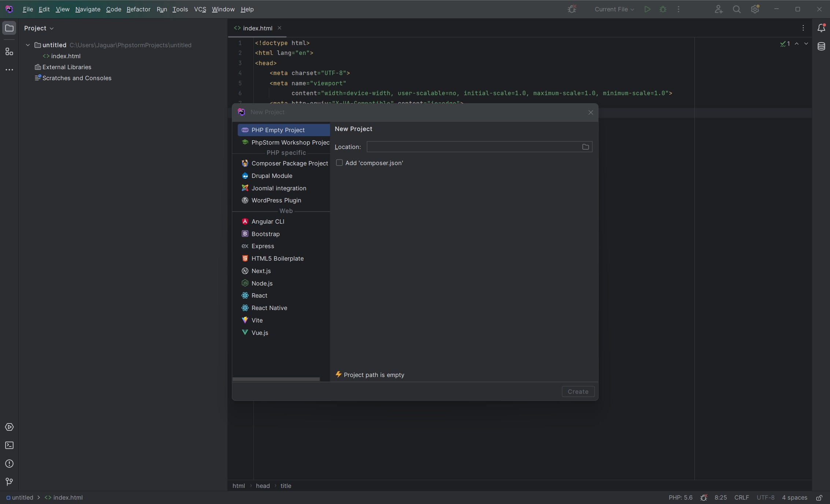Viewport: 830px width, 504px height.
Task: Open the Problems tool window
Action: point(9,464)
